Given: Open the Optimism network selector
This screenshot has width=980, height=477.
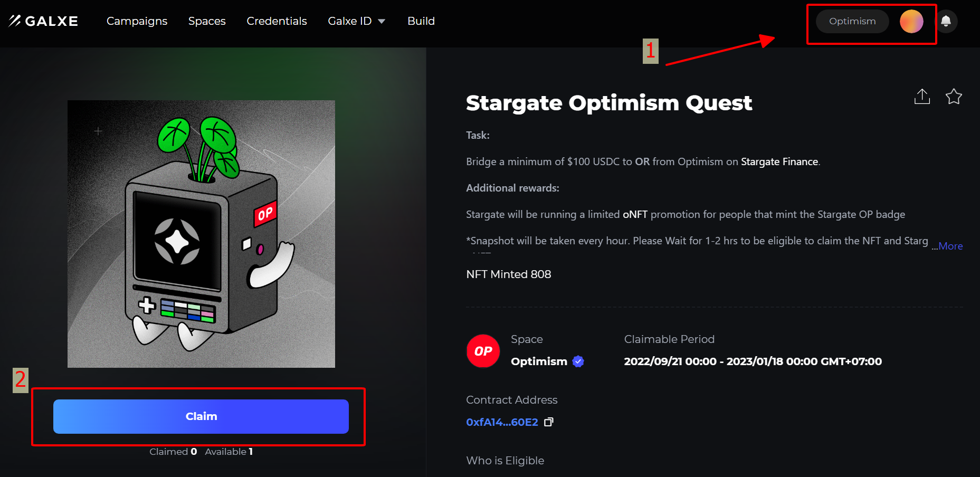Looking at the screenshot, I should click(852, 22).
